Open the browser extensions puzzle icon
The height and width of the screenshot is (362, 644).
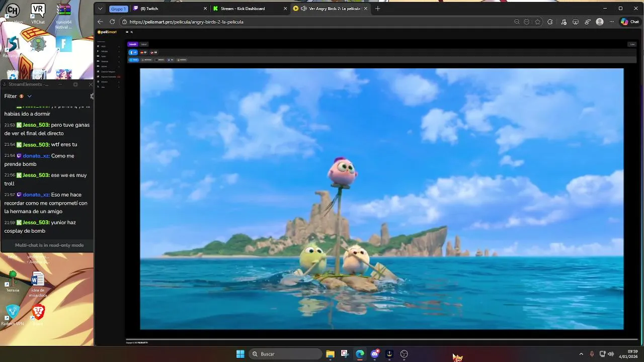[x=550, y=22]
